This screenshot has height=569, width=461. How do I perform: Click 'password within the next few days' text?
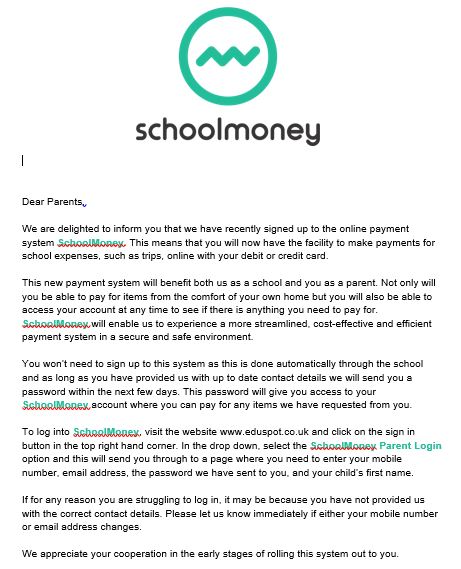pyautogui.click(x=100, y=392)
